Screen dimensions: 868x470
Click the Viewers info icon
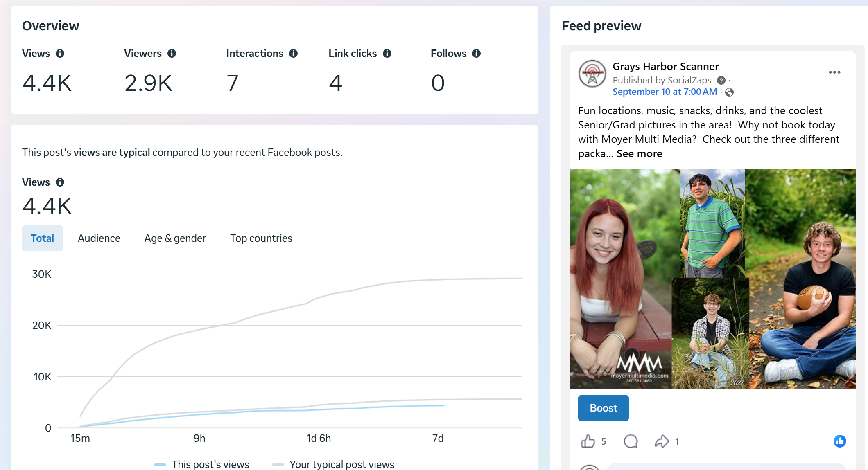click(172, 54)
